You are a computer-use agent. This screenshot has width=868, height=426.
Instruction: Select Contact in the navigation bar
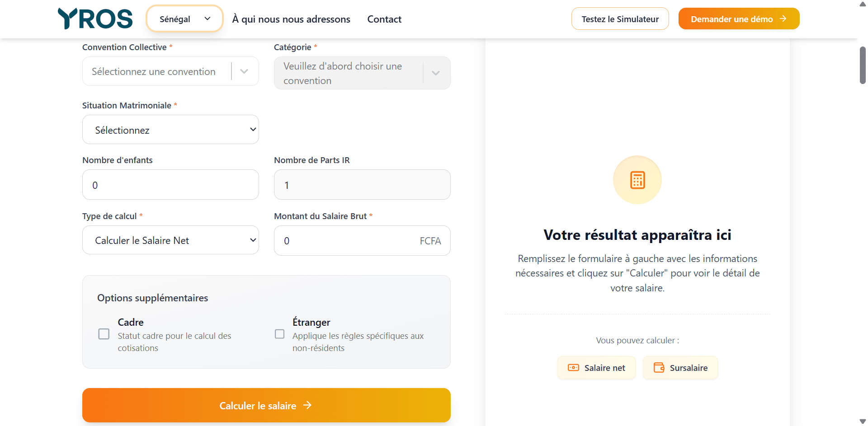pyautogui.click(x=384, y=19)
